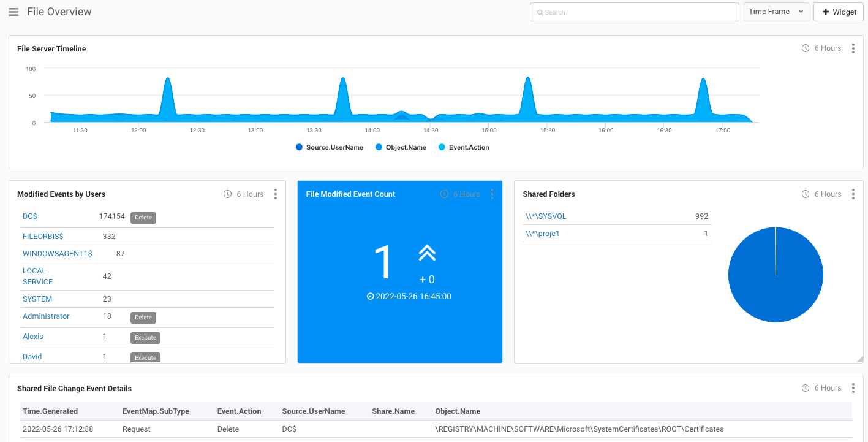Click Modified Events by Users clock icon

tap(228, 194)
